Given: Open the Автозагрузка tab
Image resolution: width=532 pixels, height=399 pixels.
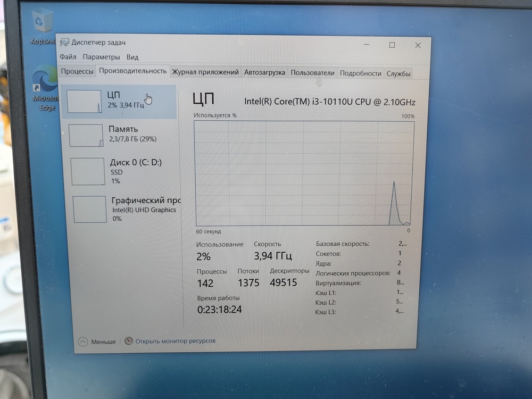Looking at the screenshot, I should [x=265, y=72].
